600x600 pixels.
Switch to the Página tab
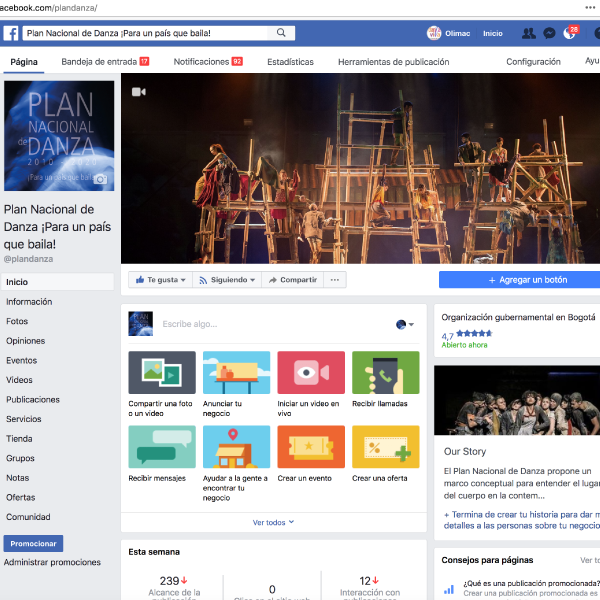tap(24, 62)
